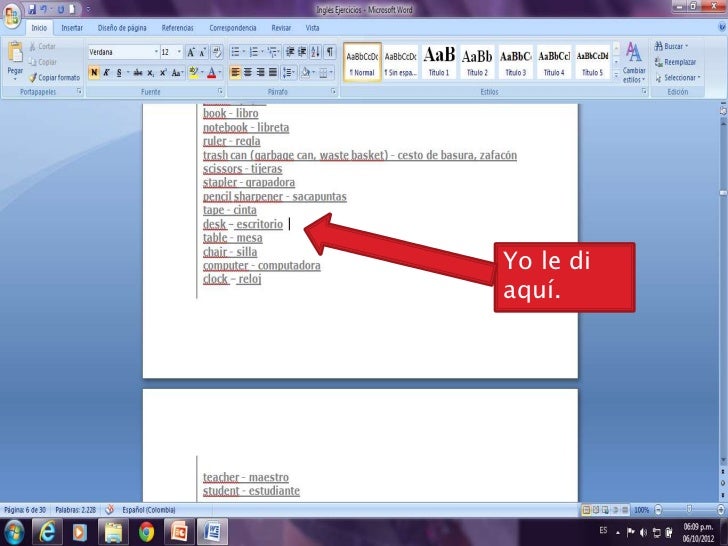Click the Pegar paste icon

15,53
